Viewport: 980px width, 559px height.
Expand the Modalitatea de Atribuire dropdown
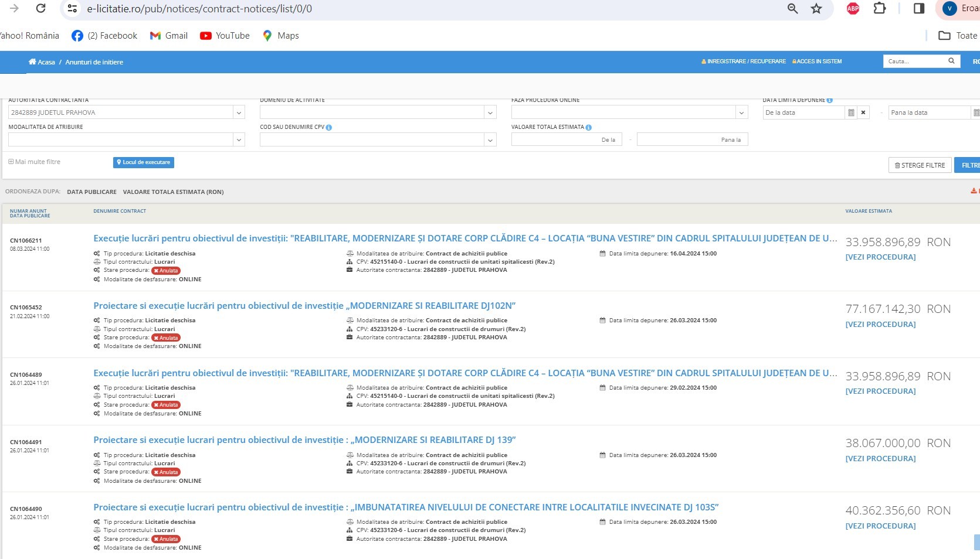238,139
